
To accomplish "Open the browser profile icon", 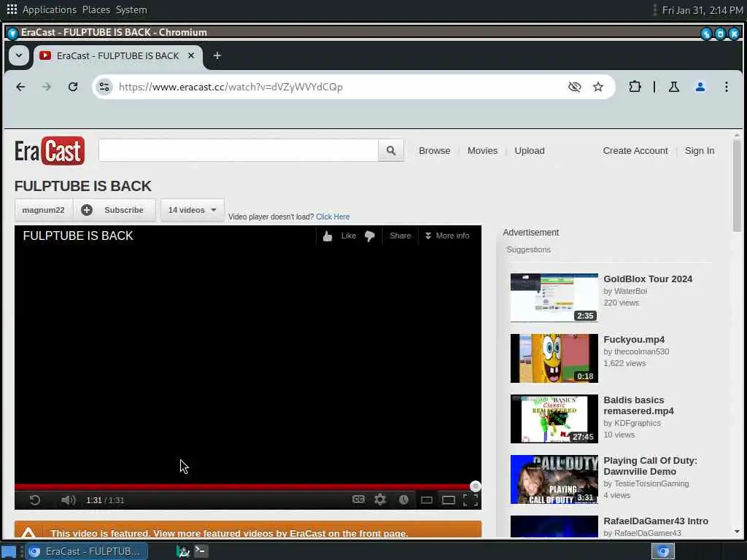I will click(700, 87).
